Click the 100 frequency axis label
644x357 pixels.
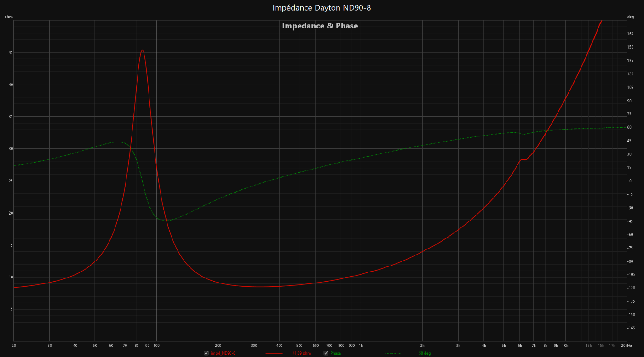pyautogui.click(x=156, y=346)
